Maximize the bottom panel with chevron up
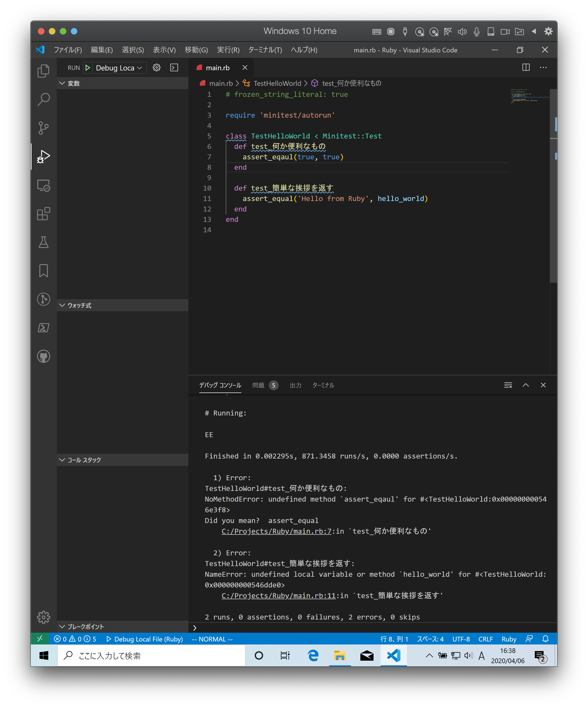Image resolution: width=588 pixels, height=707 pixels. pyautogui.click(x=526, y=385)
